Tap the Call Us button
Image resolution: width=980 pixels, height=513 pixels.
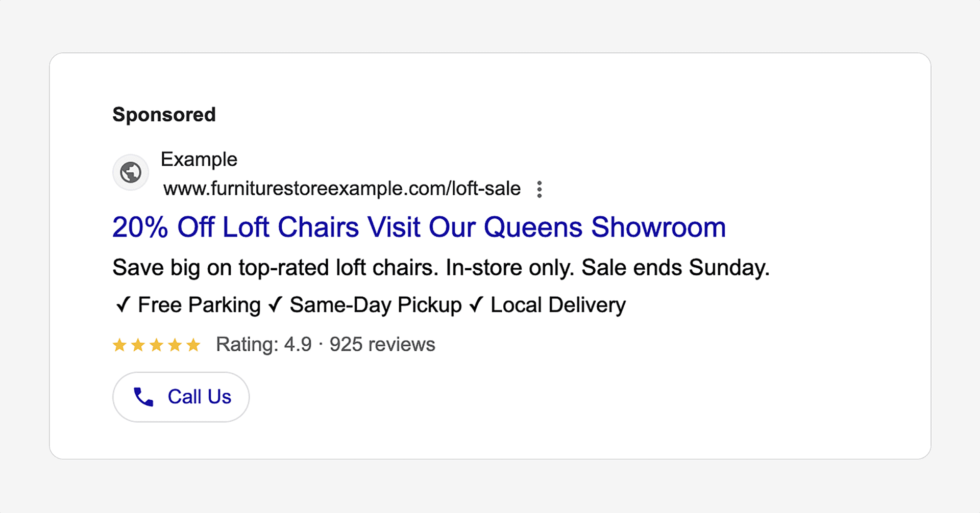(181, 397)
